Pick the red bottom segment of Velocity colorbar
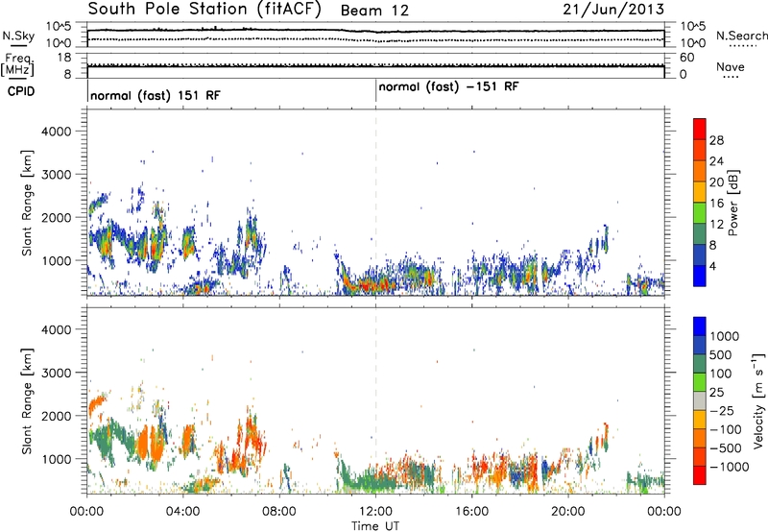This screenshot has height=532, width=768. tap(700, 475)
